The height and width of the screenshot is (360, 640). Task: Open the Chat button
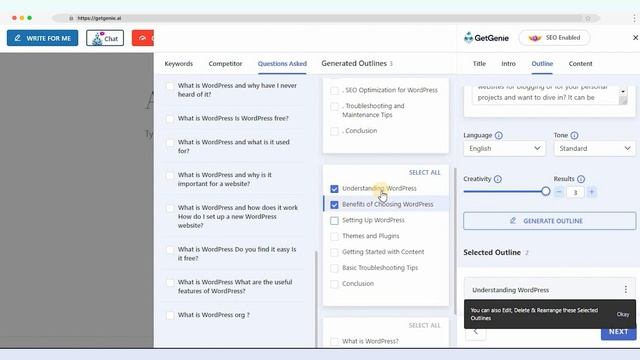pyautogui.click(x=105, y=38)
